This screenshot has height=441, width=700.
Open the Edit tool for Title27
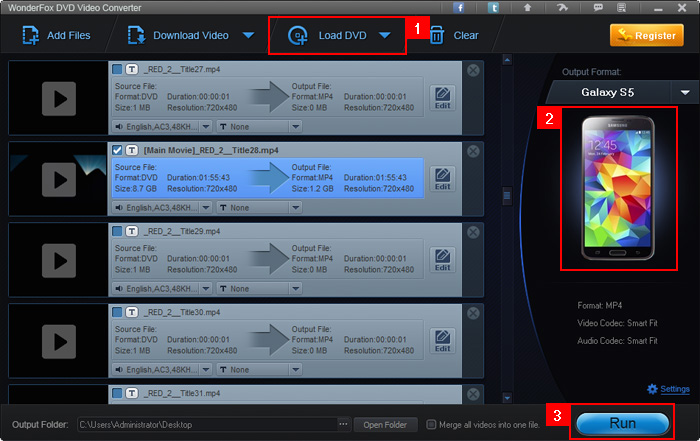point(442,98)
